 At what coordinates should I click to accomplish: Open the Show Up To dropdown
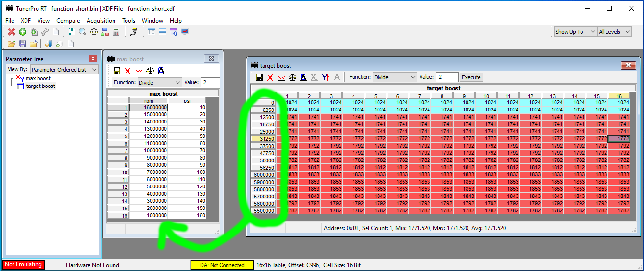click(575, 32)
